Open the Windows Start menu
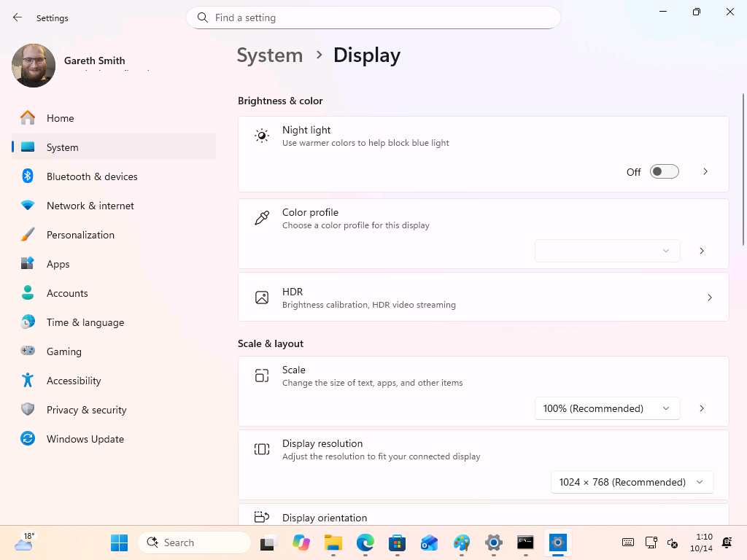Viewport: 747px width, 560px height. (x=119, y=542)
